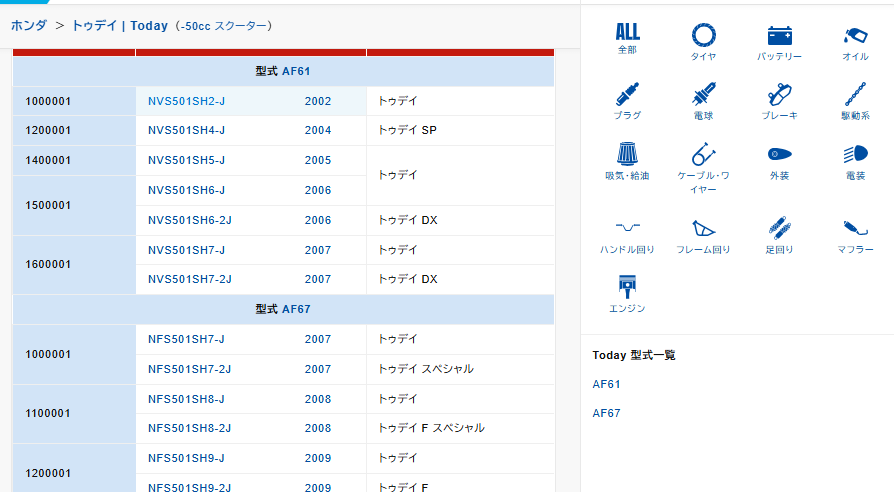Click the Today 型式一覧 heading
Image resolution: width=894 pixels, height=492 pixels.
click(634, 355)
